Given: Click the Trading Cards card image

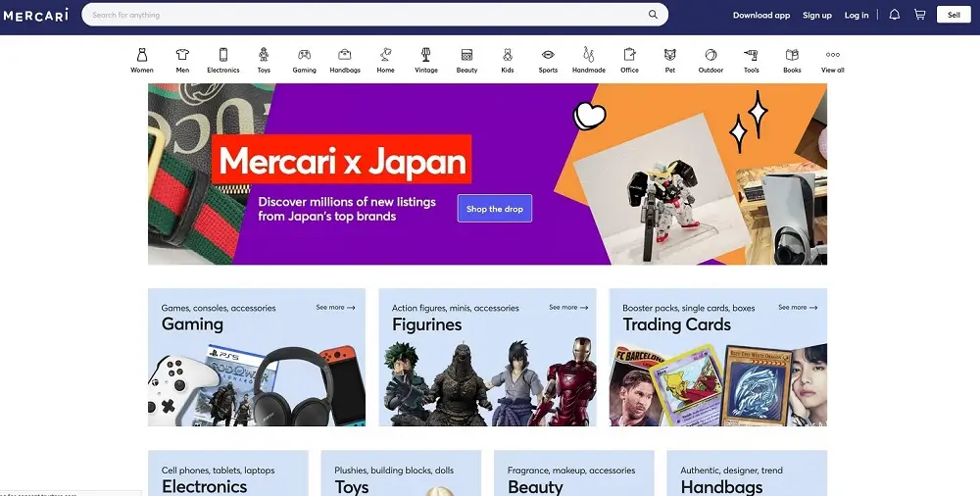Looking at the screenshot, I should (718, 384).
